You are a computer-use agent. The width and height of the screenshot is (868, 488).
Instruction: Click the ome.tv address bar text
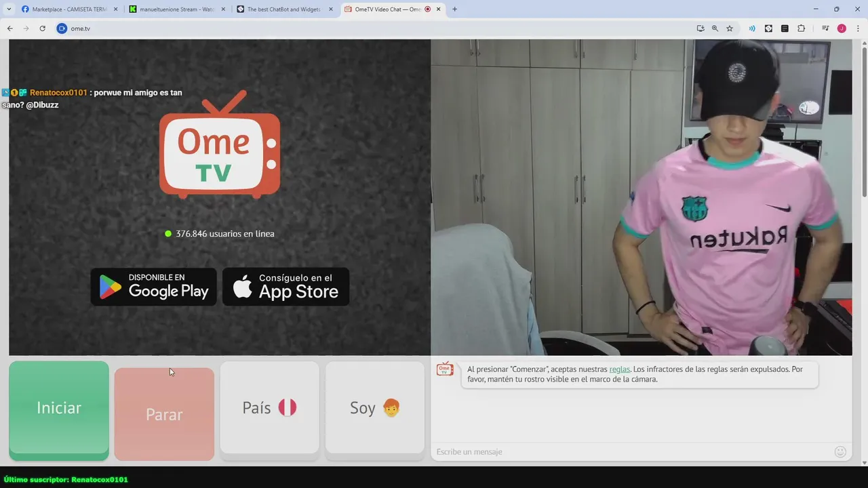coord(81,28)
